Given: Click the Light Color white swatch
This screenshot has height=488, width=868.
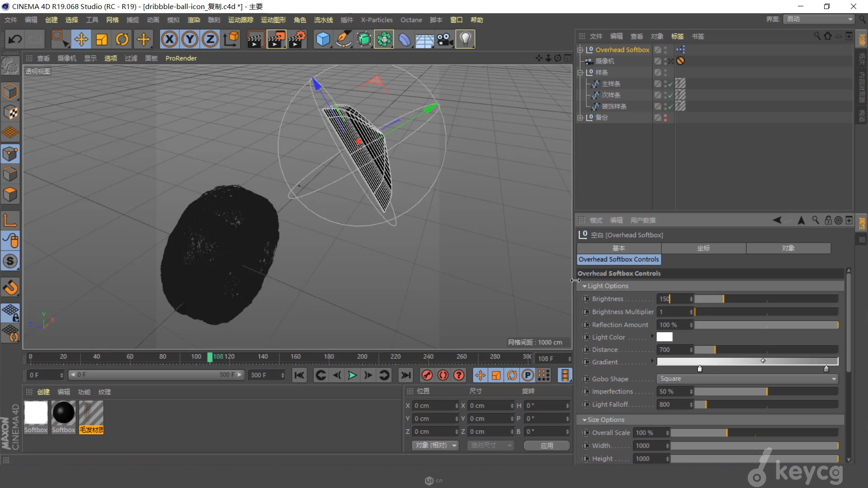Looking at the screenshot, I should 665,337.
